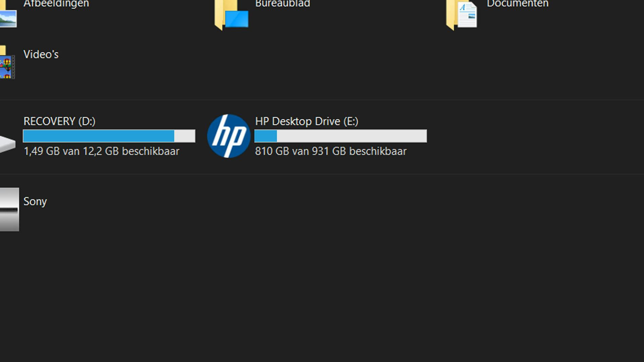Screen dimensions: 644x362
Task: Select the Video's folder label
Action: (41, 54)
